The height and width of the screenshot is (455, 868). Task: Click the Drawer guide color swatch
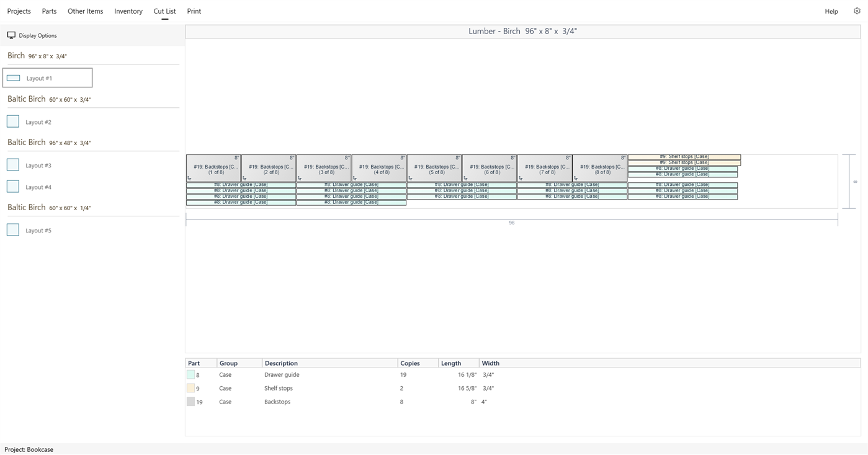(191, 374)
